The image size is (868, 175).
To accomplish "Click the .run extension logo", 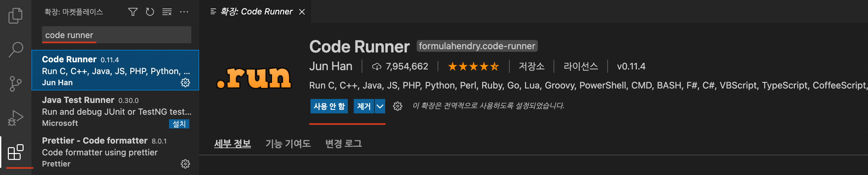I will pos(254,77).
